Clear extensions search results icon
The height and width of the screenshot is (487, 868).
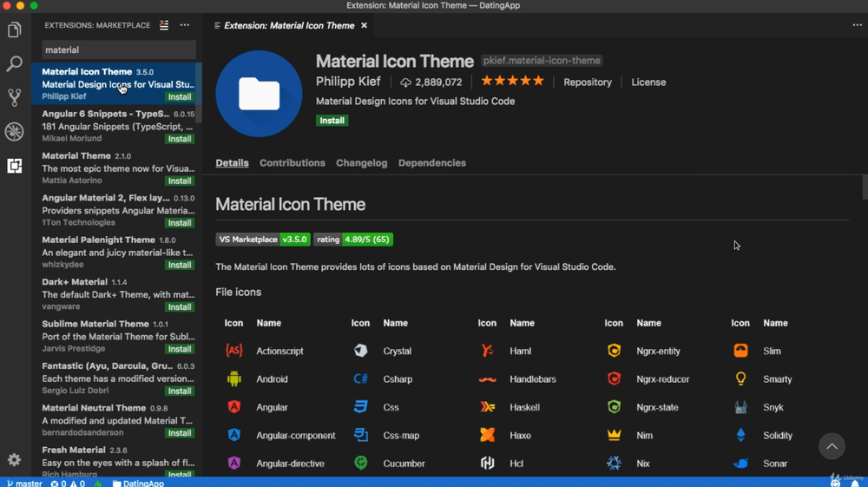coord(164,25)
